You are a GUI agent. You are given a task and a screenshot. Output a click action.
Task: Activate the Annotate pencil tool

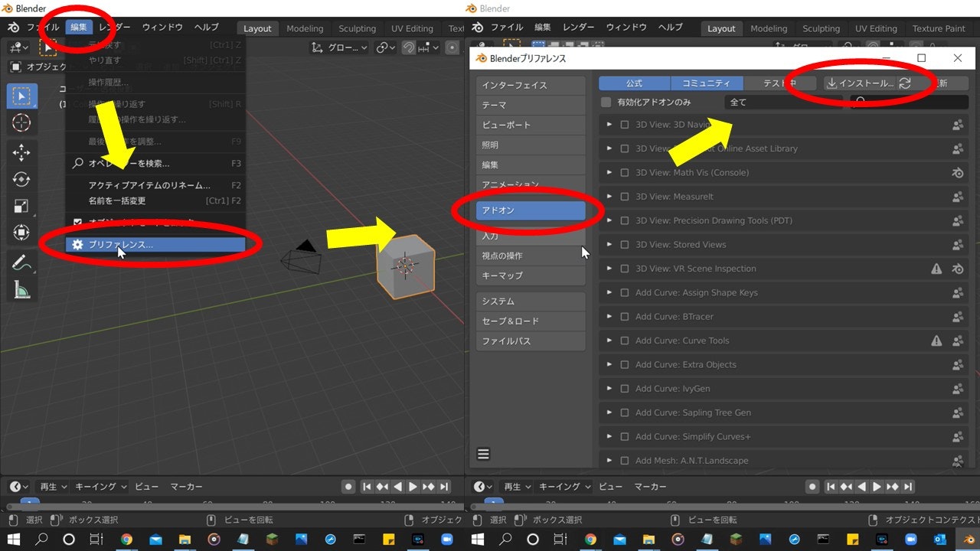pos(21,263)
